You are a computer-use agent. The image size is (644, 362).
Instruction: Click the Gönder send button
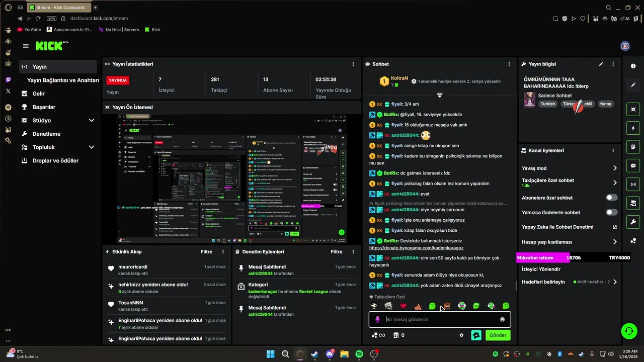point(498,335)
